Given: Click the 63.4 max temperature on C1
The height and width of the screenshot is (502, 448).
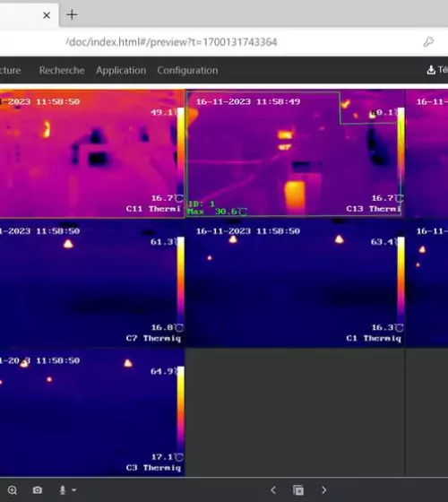Looking at the screenshot, I should tap(383, 242).
